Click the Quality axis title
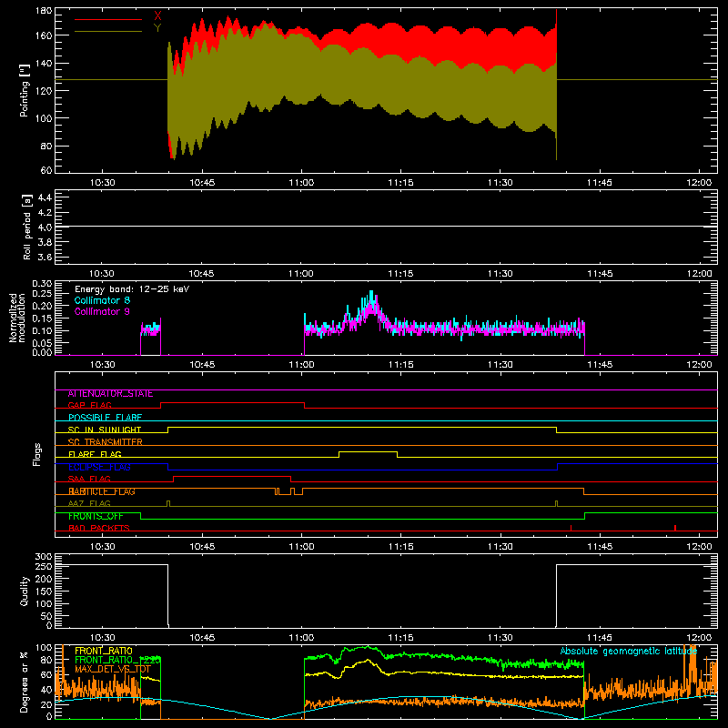 (25, 591)
